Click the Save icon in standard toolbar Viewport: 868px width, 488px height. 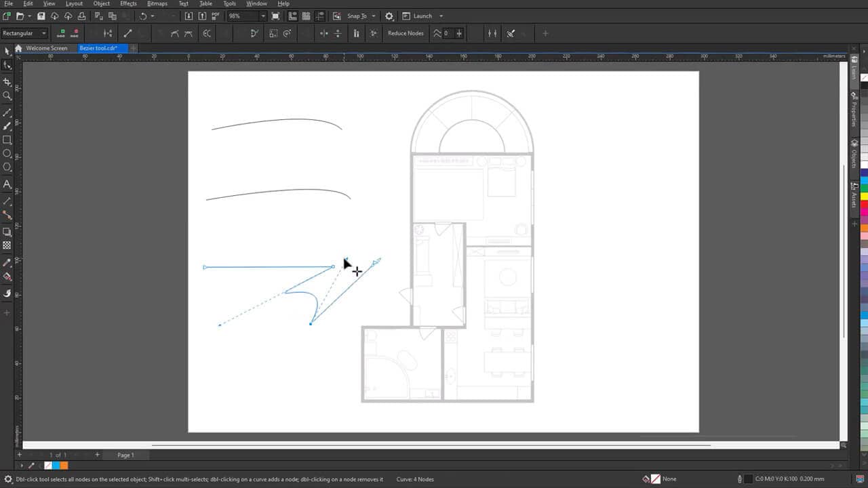click(x=41, y=16)
